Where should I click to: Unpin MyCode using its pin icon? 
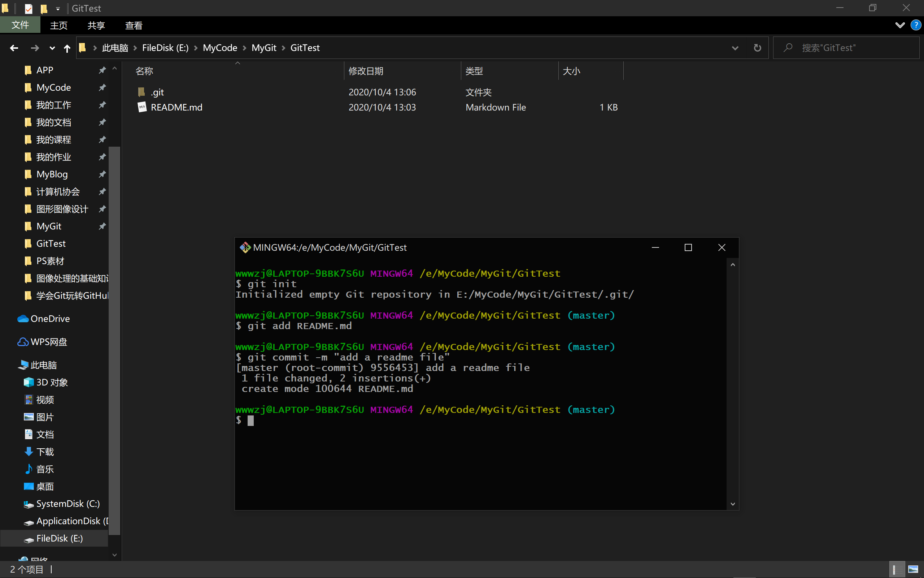coord(102,87)
